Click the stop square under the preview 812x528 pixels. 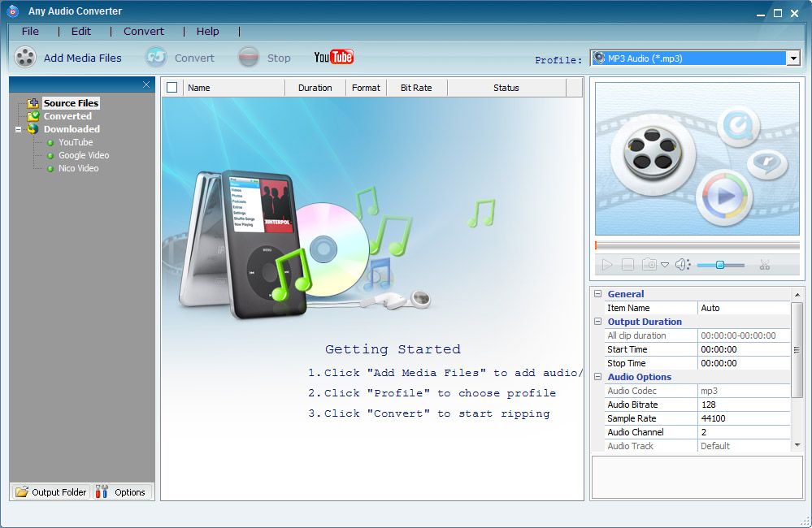627,265
